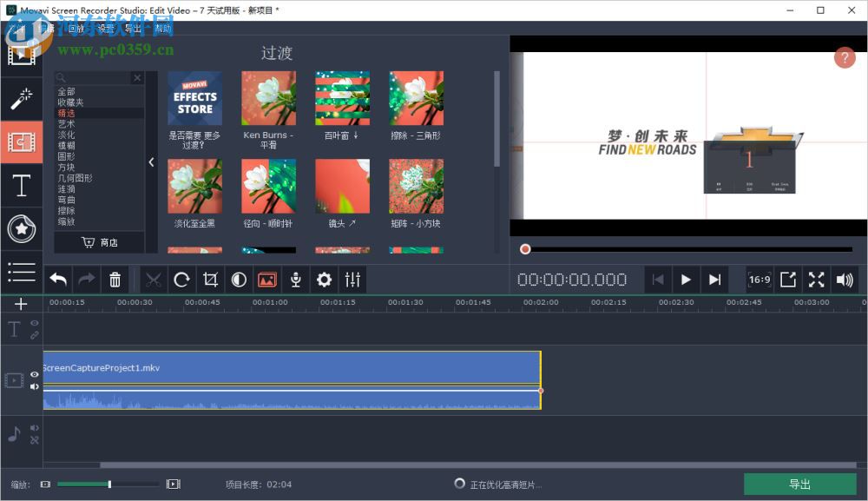Viewport: 868px width, 501px height.
Task: Hide the video track using the eye icon
Action: (34, 373)
